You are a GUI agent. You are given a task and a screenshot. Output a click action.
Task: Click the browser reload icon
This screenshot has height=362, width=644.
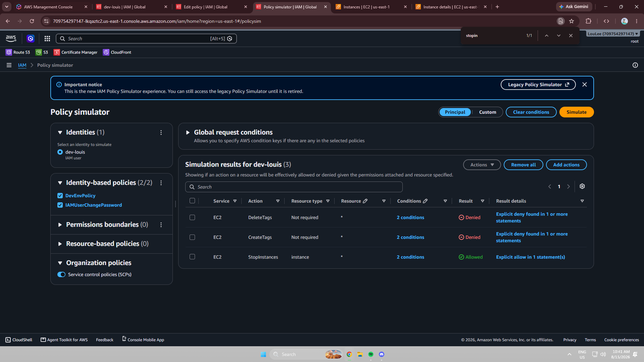[32, 21]
